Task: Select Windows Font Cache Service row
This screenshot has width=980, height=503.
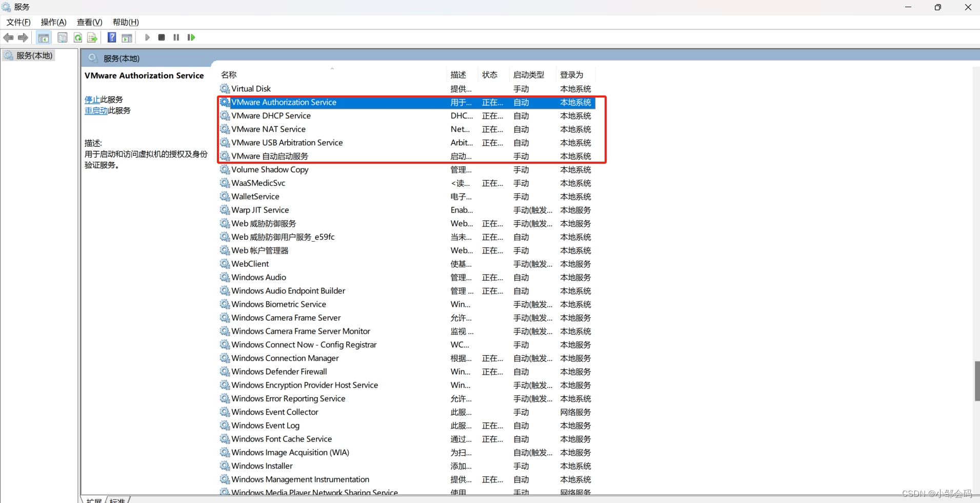Action: point(407,439)
